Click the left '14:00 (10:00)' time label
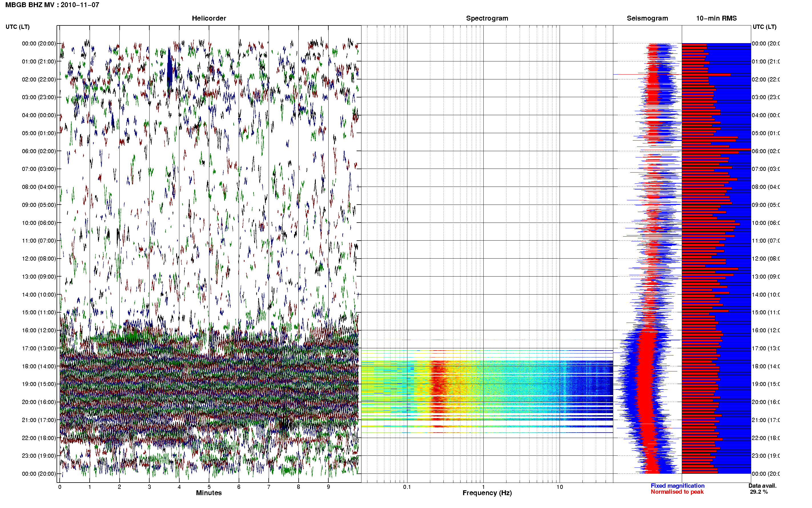The height and width of the screenshot is (508, 812). coord(39,295)
